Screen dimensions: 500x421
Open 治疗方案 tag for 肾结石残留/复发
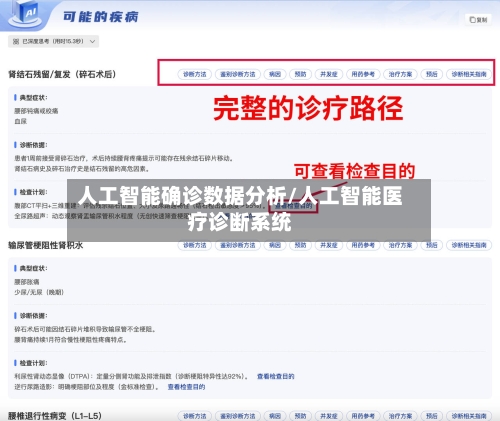[x=400, y=74]
